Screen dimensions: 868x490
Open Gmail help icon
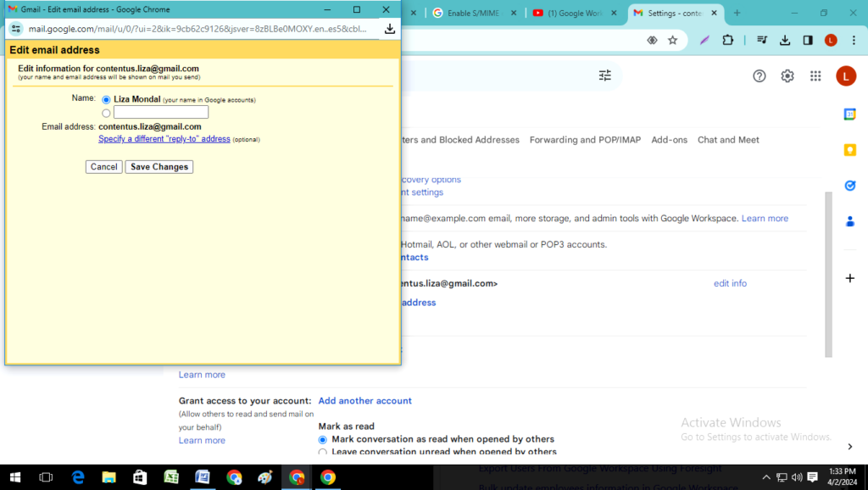(759, 75)
